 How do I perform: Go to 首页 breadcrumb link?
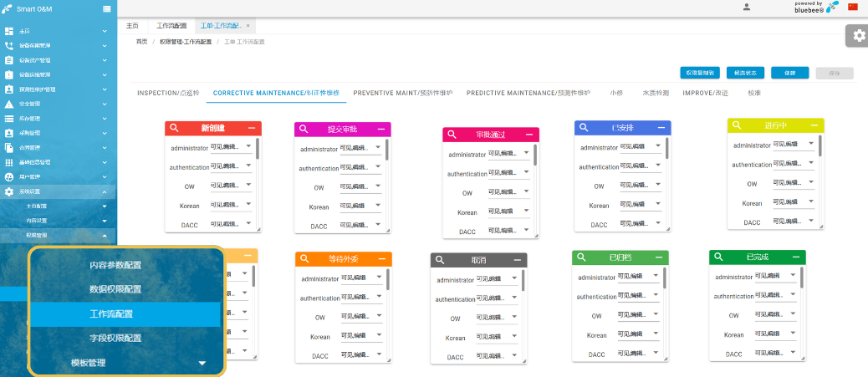[141, 42]
